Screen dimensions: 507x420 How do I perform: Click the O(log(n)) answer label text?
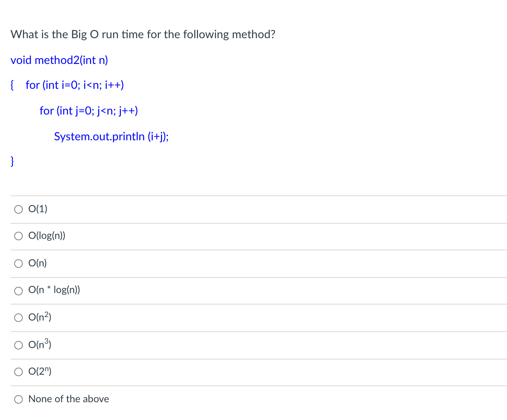(x=47, y=236)
